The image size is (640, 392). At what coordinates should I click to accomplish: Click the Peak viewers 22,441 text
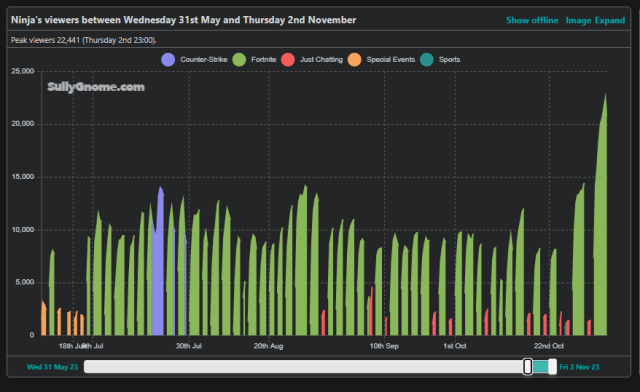84,40
